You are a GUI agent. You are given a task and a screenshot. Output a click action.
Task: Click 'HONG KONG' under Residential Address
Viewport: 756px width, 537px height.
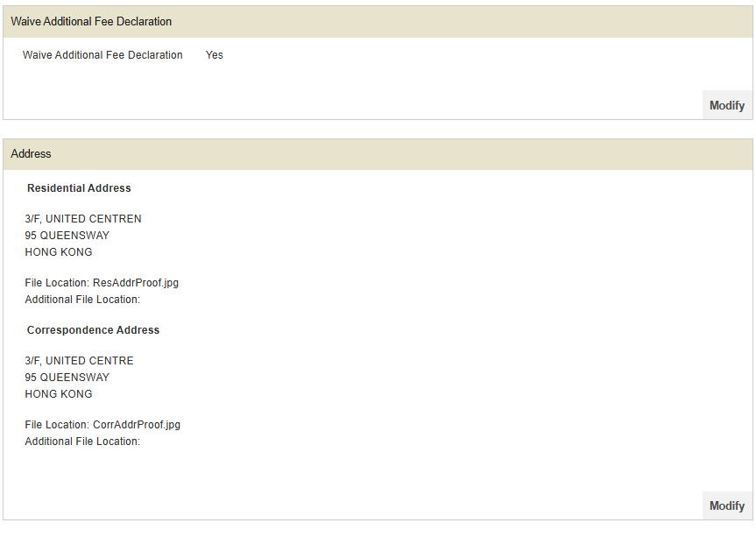[x=59, y=252]
